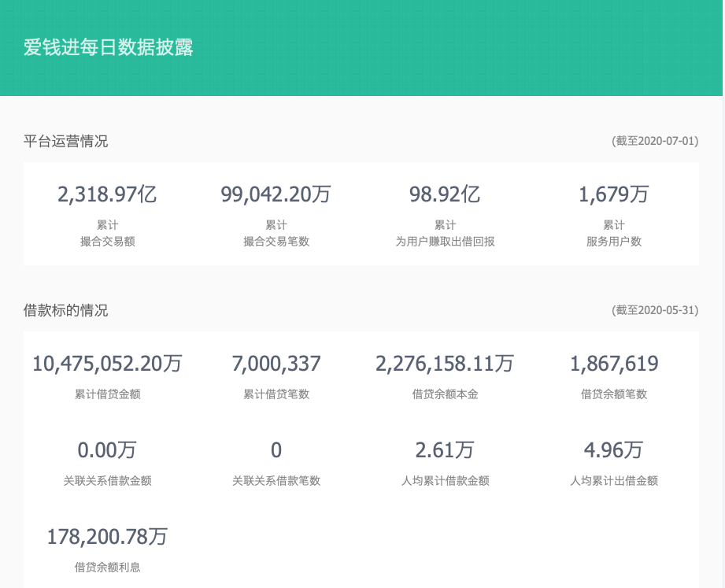This screenshot has width=725, height=588.
Task: Select the 7,000,337 cumulative loan count
Action: pos(276,363)
